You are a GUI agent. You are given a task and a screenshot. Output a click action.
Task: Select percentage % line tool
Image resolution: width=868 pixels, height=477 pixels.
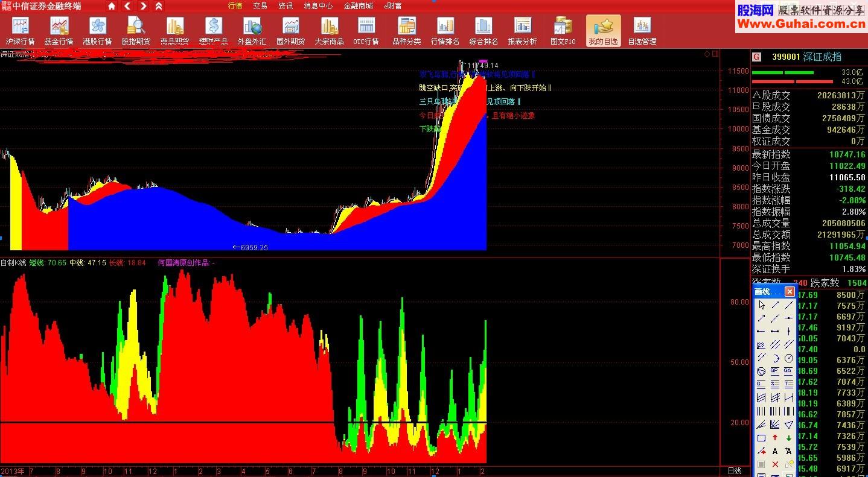[775, 384]
